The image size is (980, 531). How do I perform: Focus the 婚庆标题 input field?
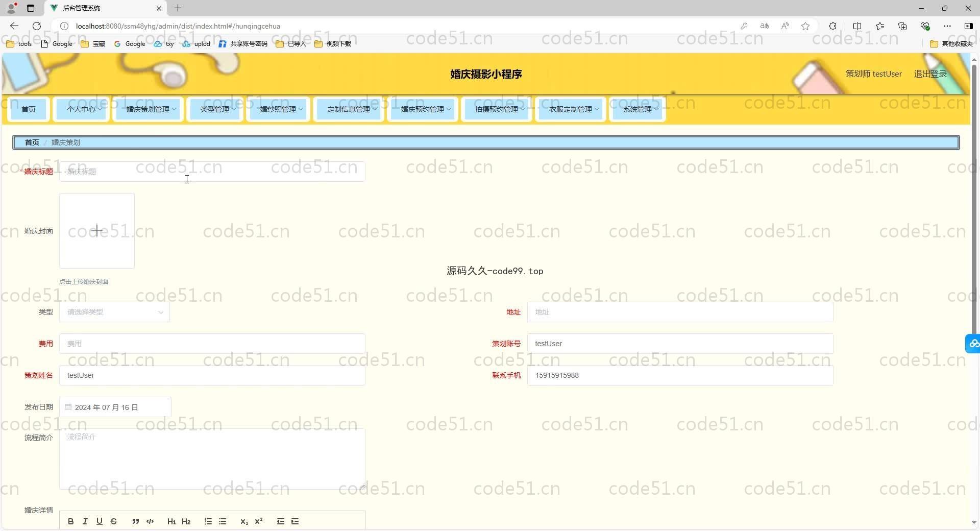tap(212, 172)
